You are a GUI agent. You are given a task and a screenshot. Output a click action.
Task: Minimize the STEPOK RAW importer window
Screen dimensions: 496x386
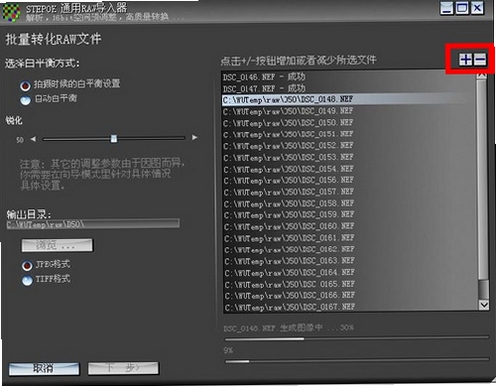447,8
